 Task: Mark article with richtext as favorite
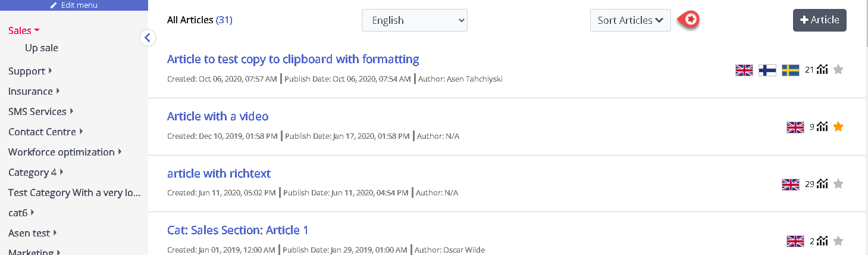tap(838, 184)
